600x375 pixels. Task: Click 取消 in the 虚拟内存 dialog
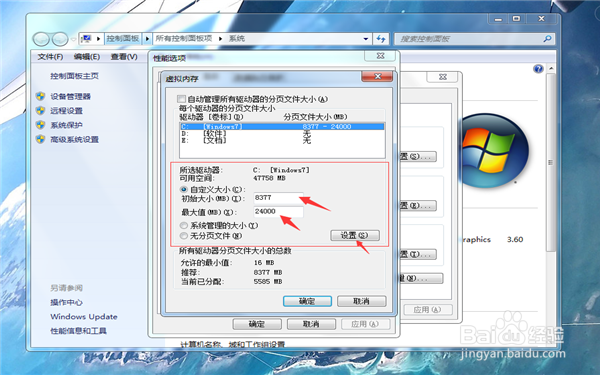coord(362,301)
